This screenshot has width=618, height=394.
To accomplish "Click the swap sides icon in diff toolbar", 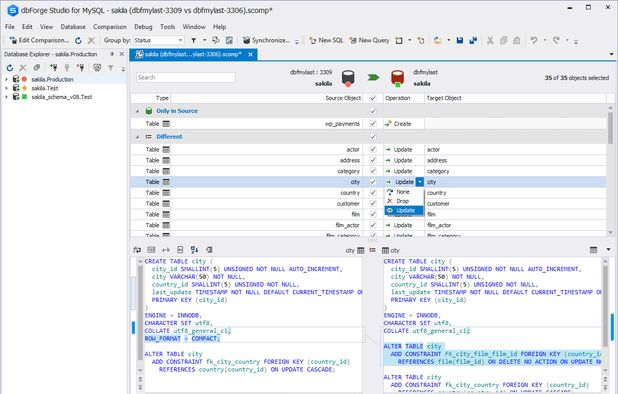I will (137, 250).
